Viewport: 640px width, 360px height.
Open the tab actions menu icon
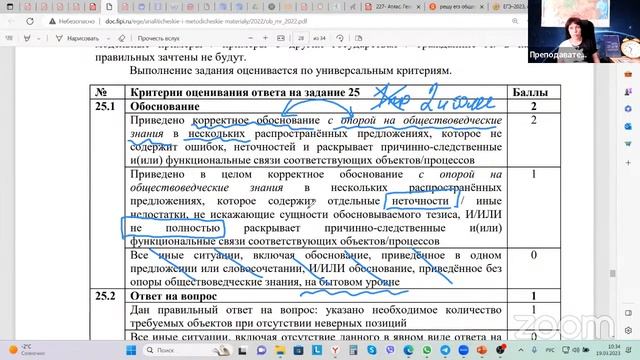click(x=10, y=7)
